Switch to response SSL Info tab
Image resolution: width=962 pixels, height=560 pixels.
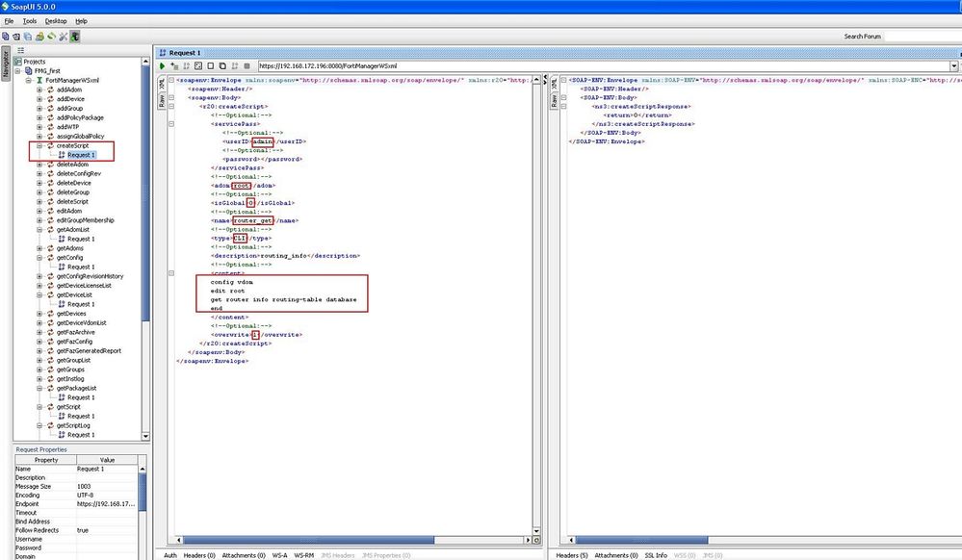[655, 555]
